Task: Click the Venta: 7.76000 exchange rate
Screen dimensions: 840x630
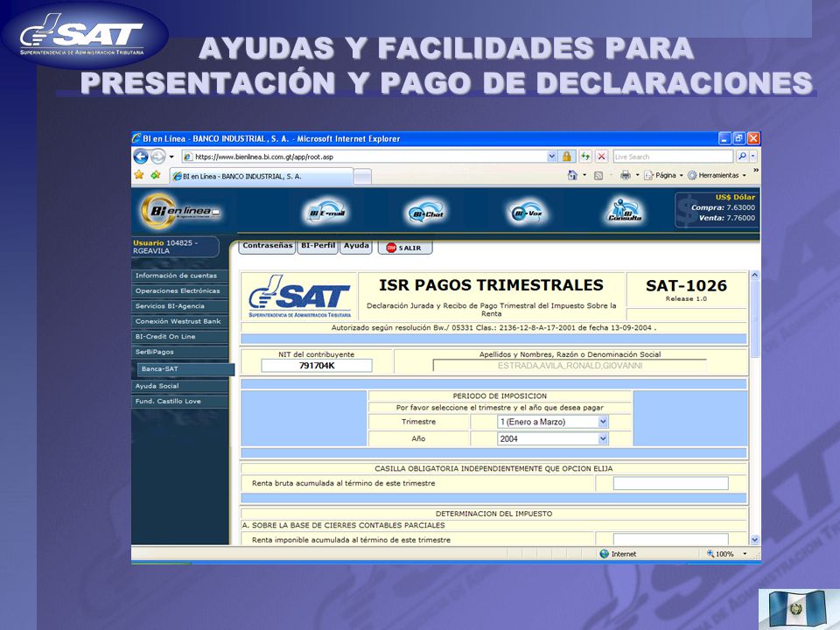Action: (x=726, y=218)
